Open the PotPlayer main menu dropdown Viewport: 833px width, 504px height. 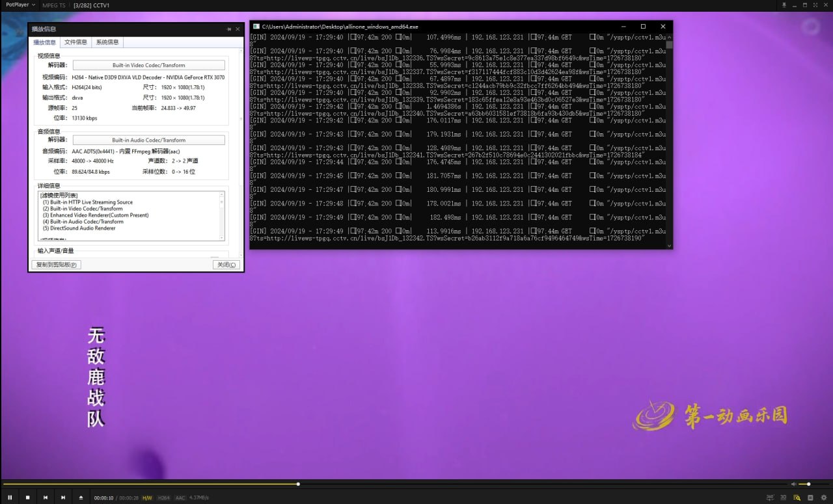(20, 5)
